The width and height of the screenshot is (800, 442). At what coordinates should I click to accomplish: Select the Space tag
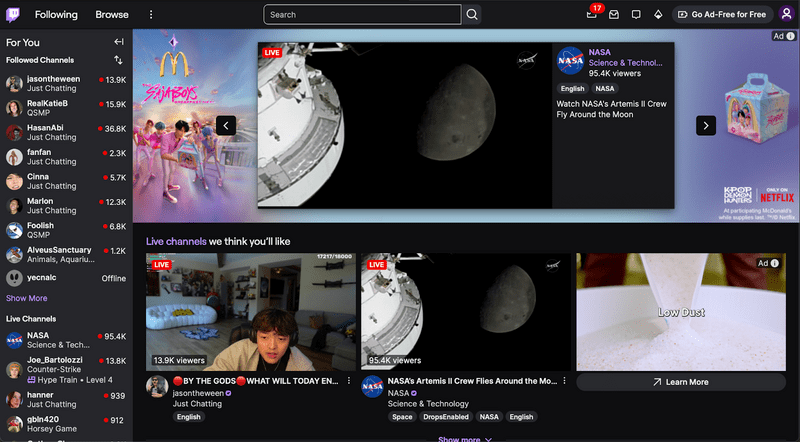402,417
